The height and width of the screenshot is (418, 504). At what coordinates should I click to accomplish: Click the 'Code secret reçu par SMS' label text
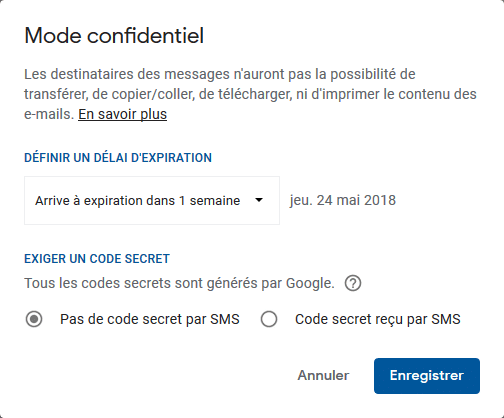[378, 319]
